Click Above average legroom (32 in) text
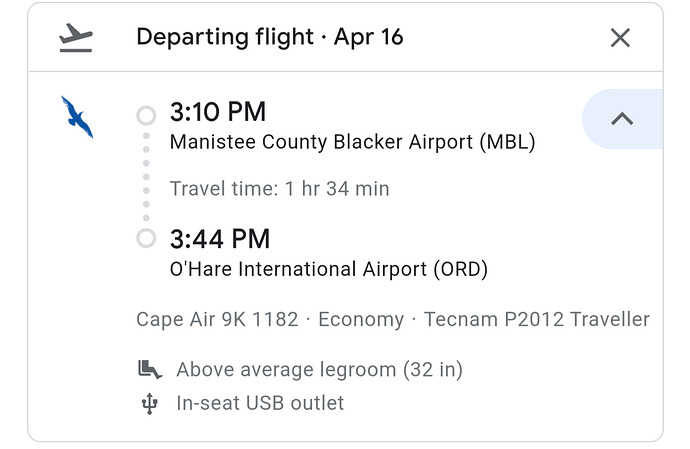The image size is (690, 449). tap(319, 370)
